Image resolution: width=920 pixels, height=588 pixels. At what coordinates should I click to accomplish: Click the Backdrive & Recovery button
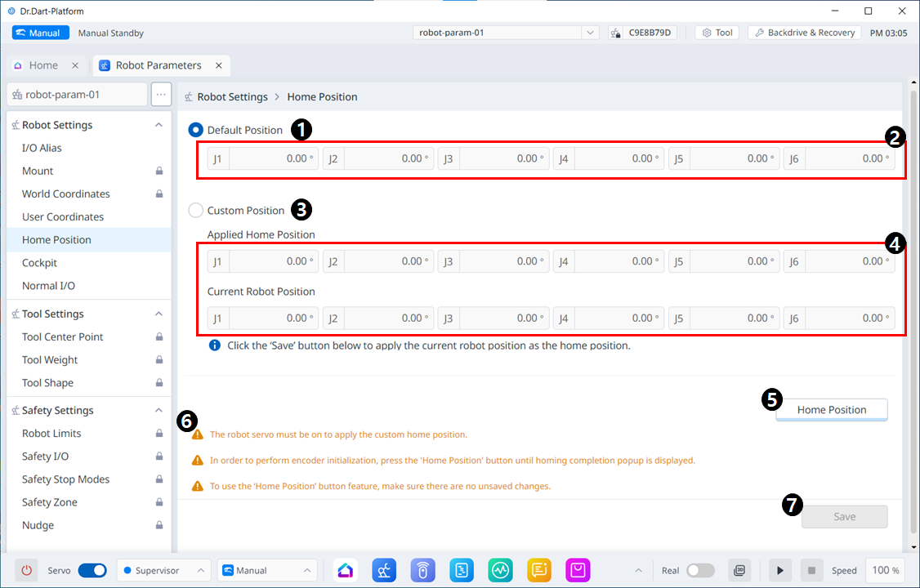tap(804, 33)
